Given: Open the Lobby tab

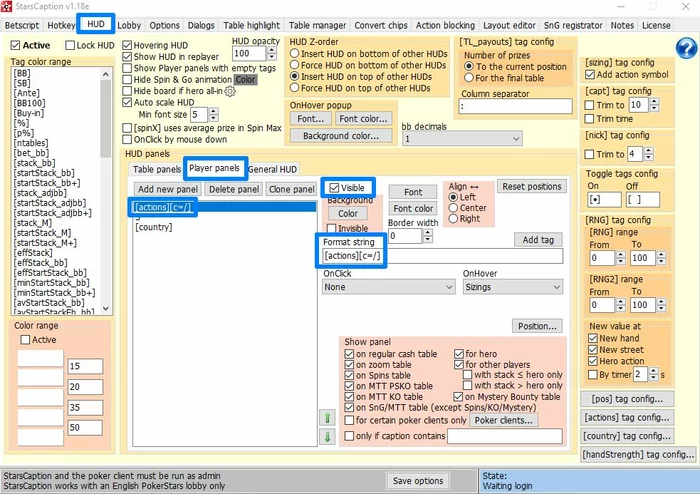Looking at the screenshot, I should point(129,25).
